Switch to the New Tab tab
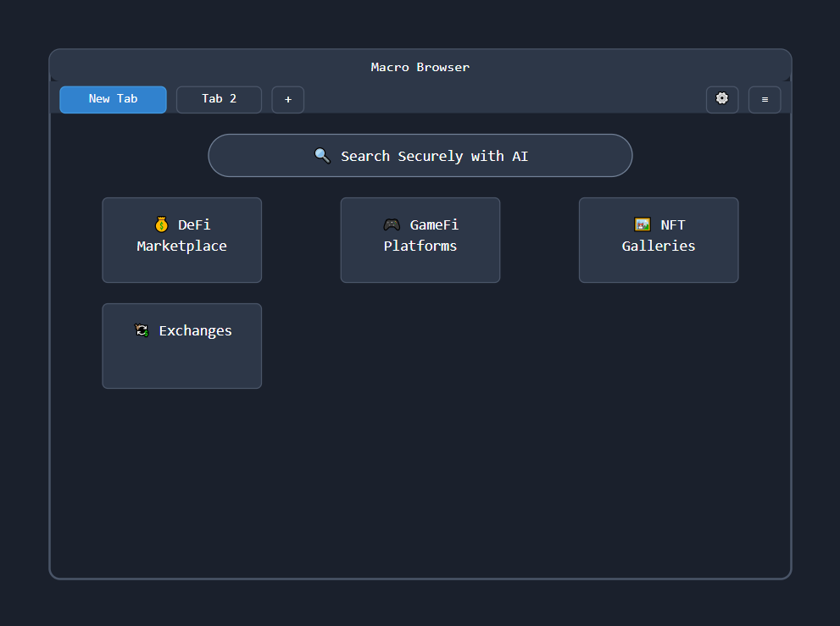This screenshot has height=626, width=840. pos(113,99)
